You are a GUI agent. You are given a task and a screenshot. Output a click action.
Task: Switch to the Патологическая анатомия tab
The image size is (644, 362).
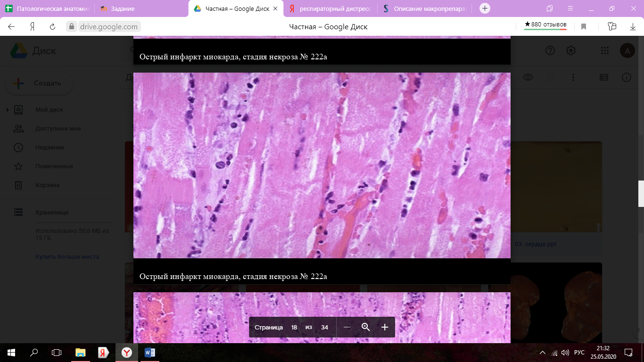47,8
